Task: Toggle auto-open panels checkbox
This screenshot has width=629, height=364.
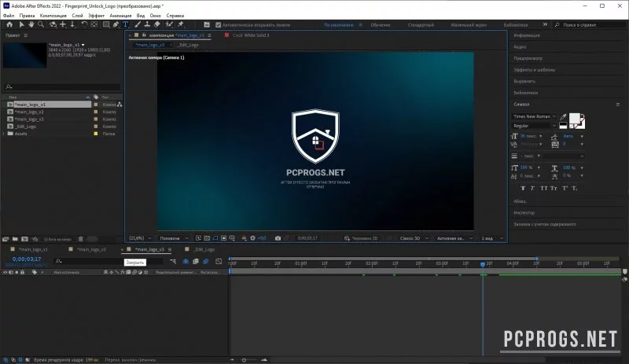Action: [x=219, y=25]
